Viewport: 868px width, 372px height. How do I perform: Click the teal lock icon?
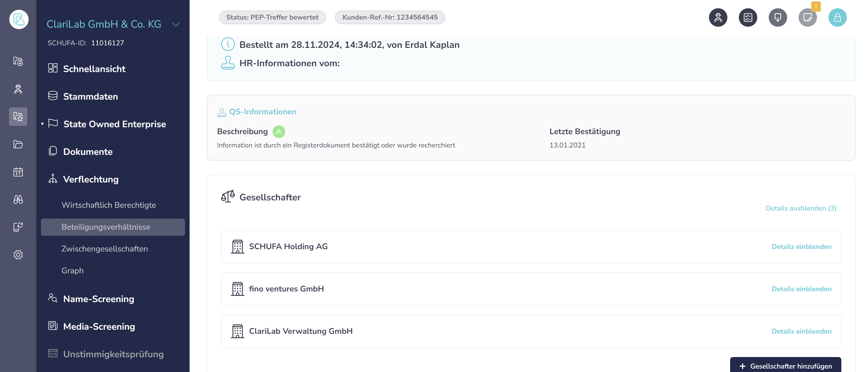coord(838,17)
